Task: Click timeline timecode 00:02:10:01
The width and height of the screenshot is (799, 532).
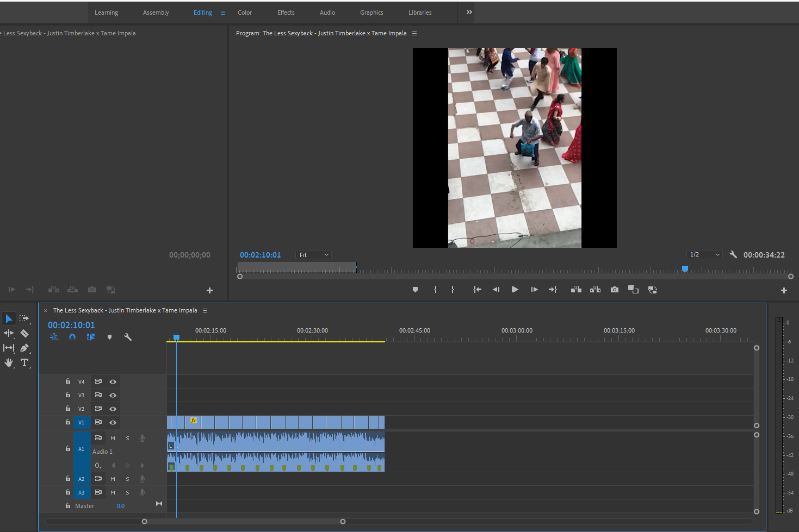Action: [71, 325]
